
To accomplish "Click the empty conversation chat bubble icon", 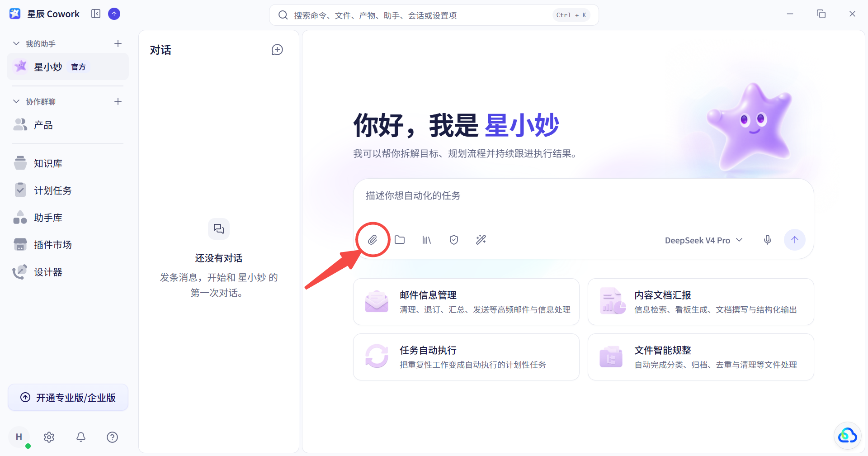I will pos(219,229).
